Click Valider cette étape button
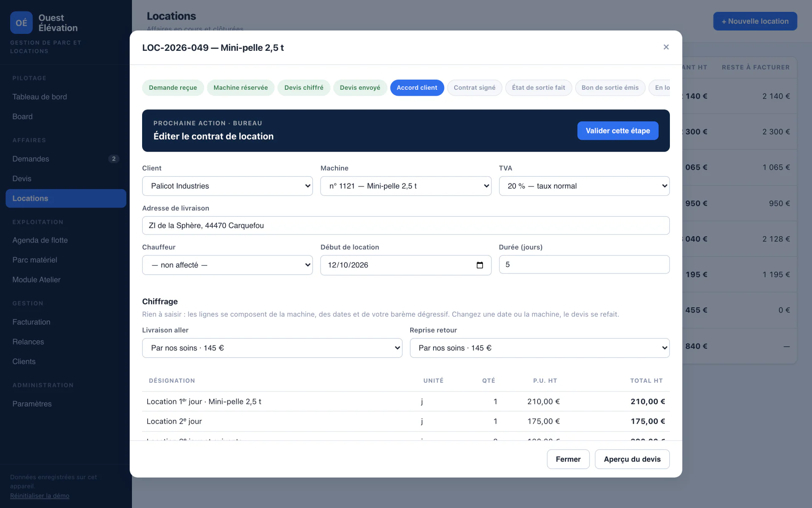The image size is (812, 508). click(617, 131)
